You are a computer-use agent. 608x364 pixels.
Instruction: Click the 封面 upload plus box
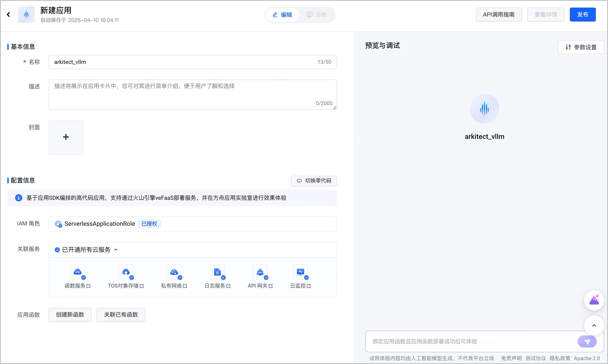(x=66, y=137)
